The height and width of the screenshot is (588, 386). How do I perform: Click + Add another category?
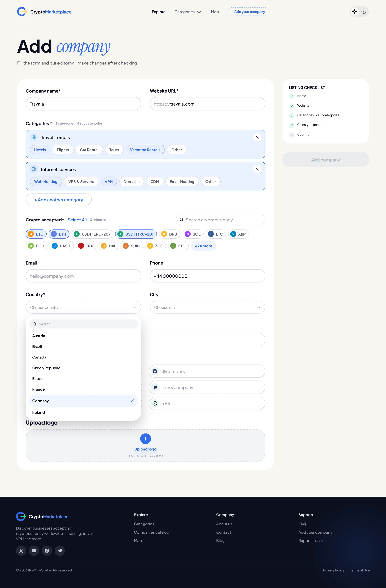point(59,199)
